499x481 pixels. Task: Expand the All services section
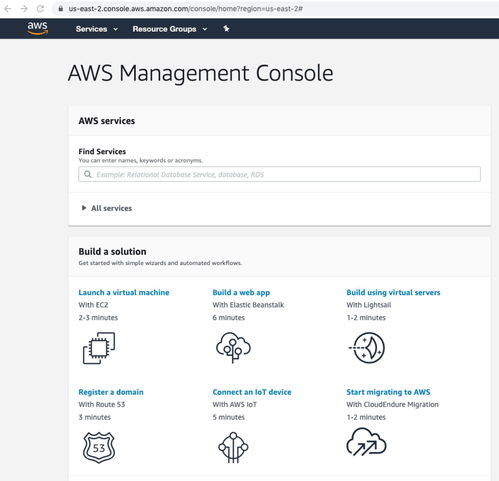point(107,208)
